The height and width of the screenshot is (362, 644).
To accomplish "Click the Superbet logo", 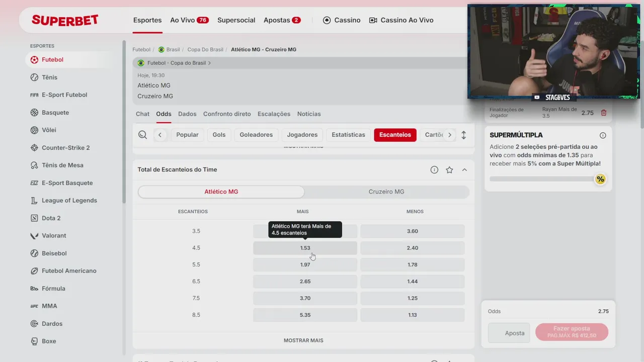I will click(65, 20).
